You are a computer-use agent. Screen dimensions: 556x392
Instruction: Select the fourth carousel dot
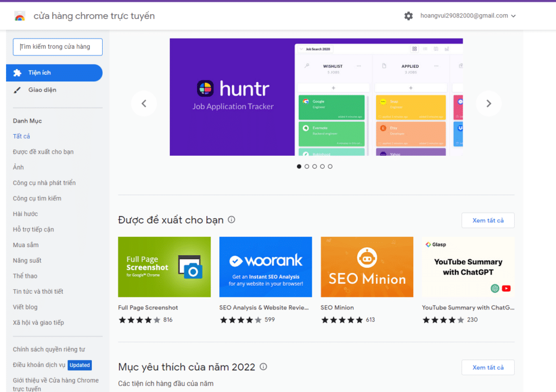(323, 166)
